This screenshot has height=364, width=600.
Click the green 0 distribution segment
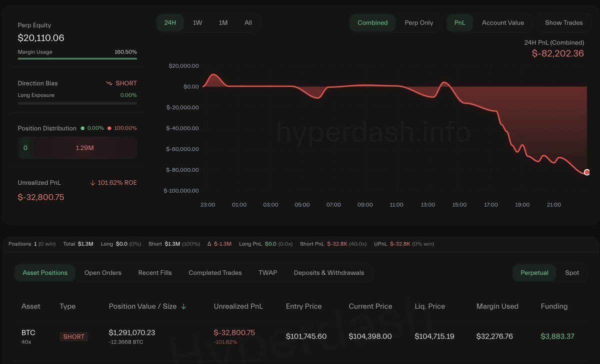pos(25,148)
